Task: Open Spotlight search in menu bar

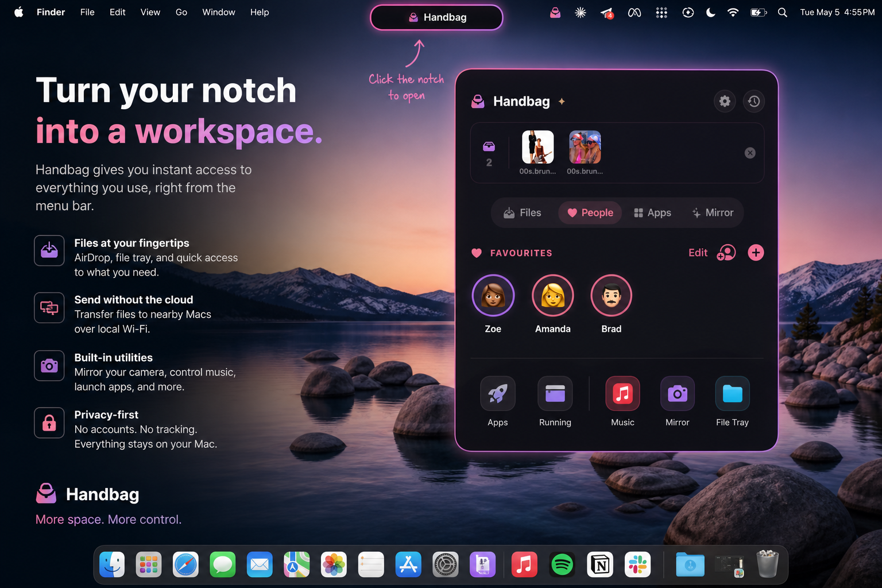Action: click(782, 12)
